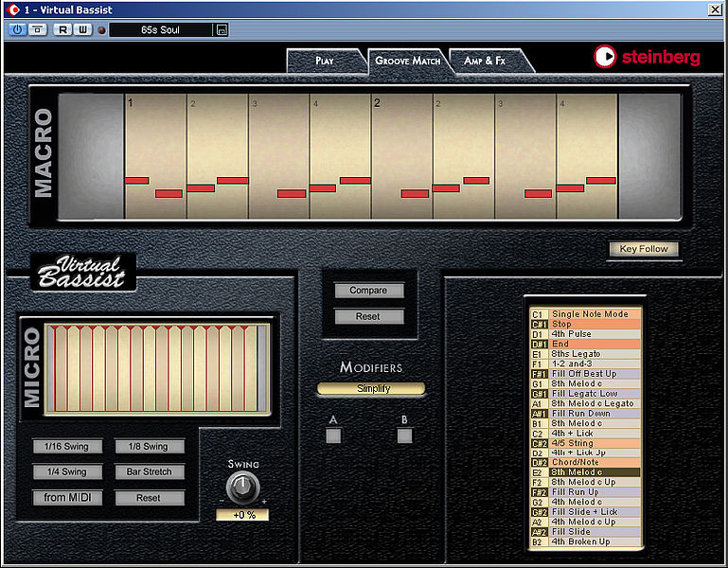The width and height of the screenshot is (728, 568).
Task: Select highlighted E2 8th Melodic style
Action: tap(585, 472)
